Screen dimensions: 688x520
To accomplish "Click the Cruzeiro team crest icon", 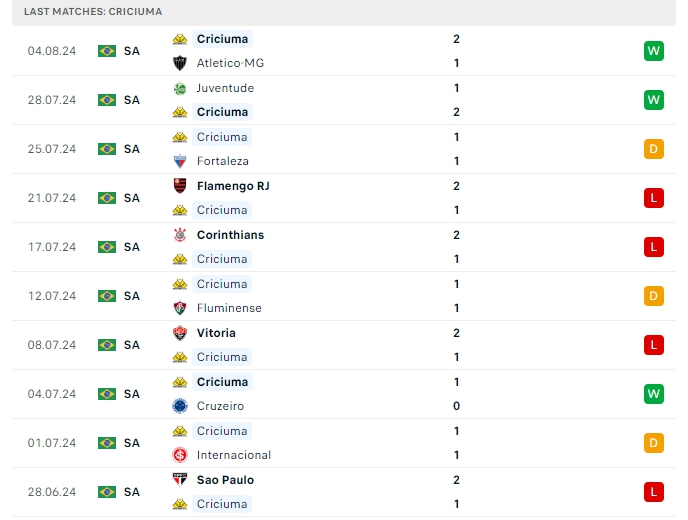I will pyautogui.click(x=180, y=406).
